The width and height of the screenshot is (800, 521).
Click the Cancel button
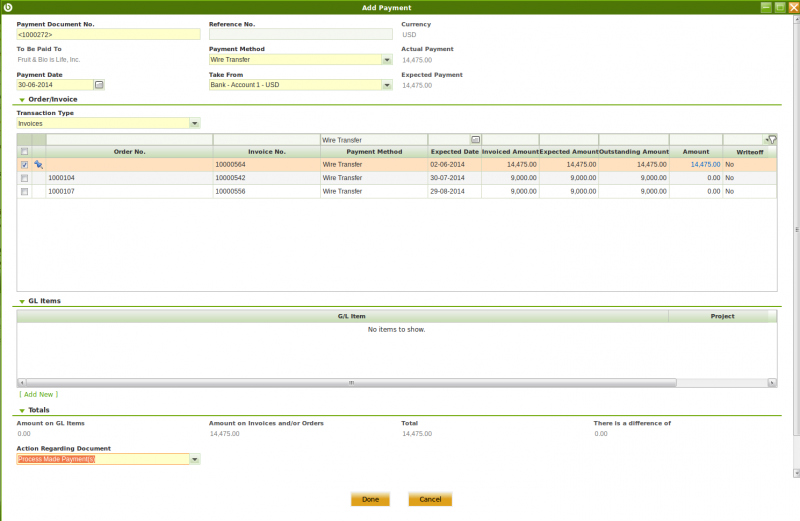(430, 499)
